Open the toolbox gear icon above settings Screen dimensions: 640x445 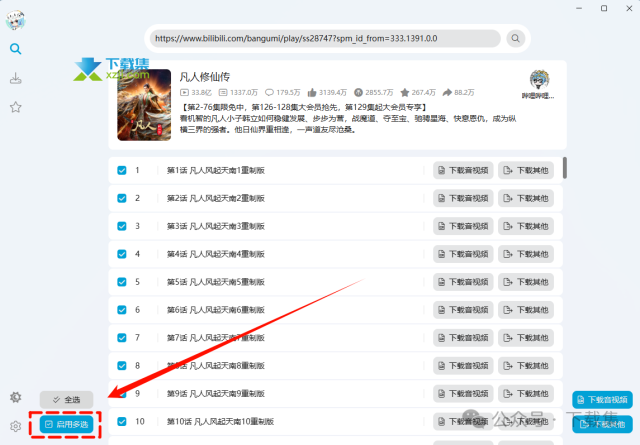[16, 397]
